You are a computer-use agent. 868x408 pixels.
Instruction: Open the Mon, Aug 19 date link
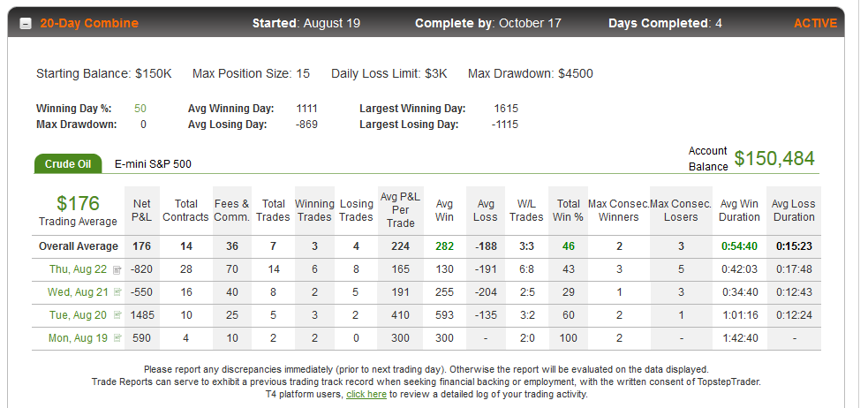pos(78,337)
